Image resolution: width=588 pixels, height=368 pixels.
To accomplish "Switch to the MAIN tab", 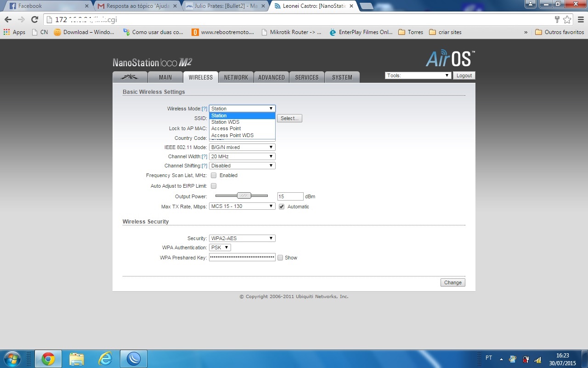I will (x=165, y=77).
